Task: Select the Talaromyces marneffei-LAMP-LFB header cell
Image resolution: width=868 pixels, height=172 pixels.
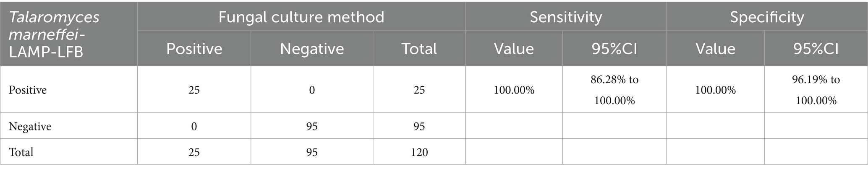Action: (54, 34)
